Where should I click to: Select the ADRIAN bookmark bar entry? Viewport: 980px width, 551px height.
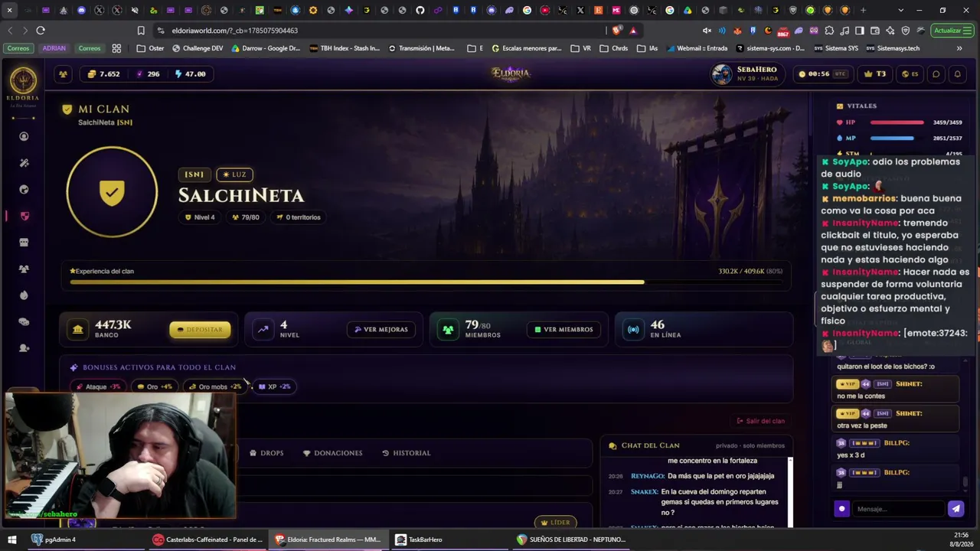coord(54,48)
